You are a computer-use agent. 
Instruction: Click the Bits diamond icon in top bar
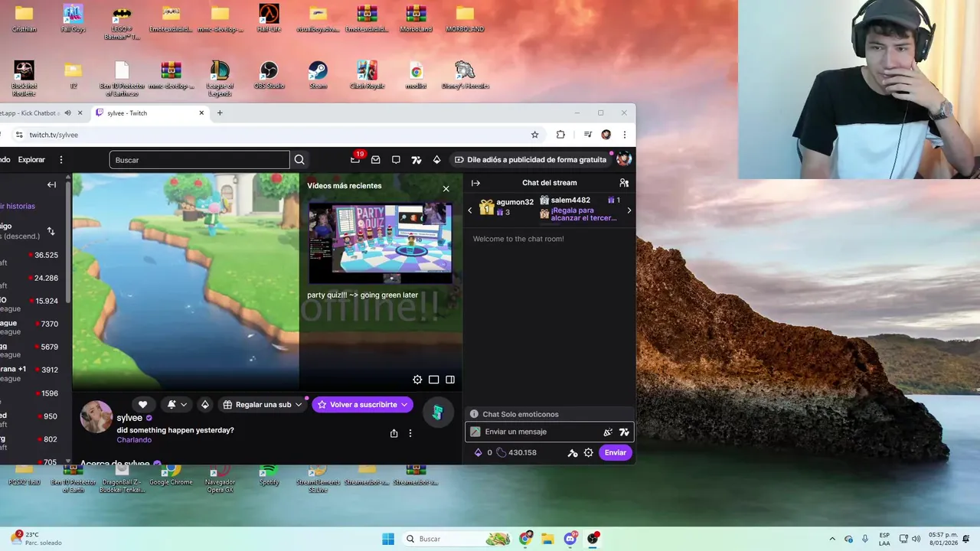[436, 160]
